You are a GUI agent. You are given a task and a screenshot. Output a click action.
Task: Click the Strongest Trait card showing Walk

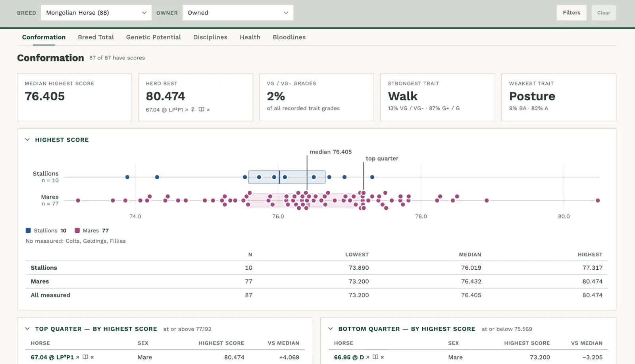coord(437,97)
